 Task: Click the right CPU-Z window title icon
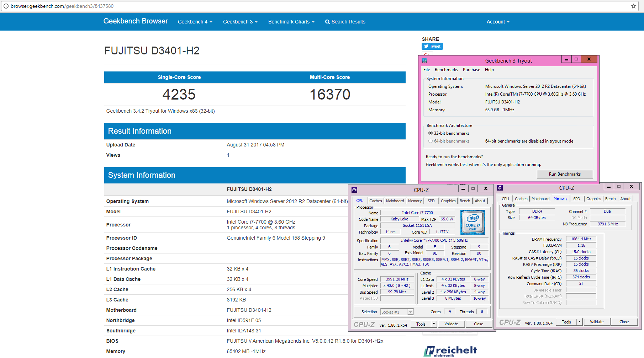pos(500,188)
